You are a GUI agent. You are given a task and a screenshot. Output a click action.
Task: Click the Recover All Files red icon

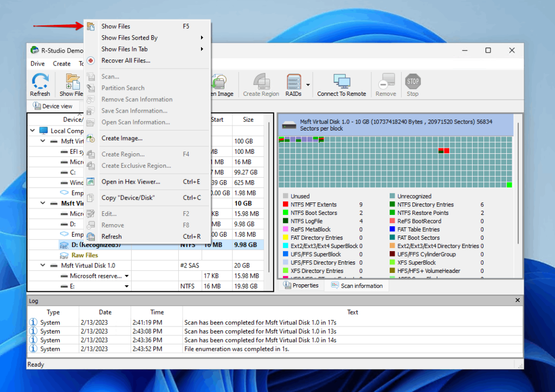[91, 61]
